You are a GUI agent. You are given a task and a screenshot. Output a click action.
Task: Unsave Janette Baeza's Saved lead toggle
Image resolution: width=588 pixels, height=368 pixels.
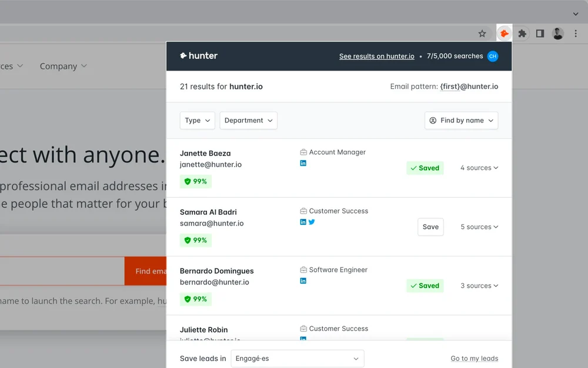[425, 168]
